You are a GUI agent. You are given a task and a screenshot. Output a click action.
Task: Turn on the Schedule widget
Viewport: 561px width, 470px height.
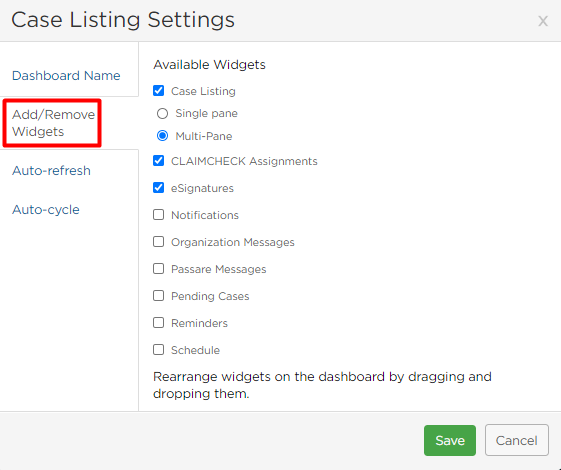click(158, 350)
